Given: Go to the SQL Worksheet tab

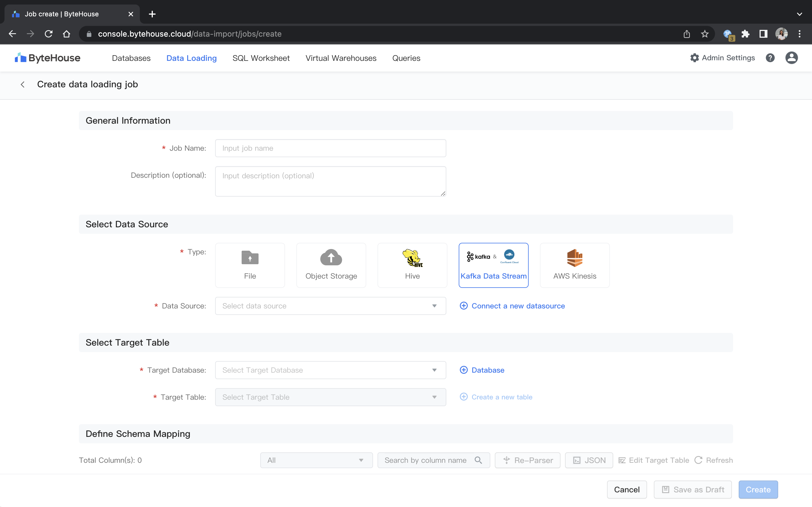Looking at the screenshot, I should click(x=261, y=58).
